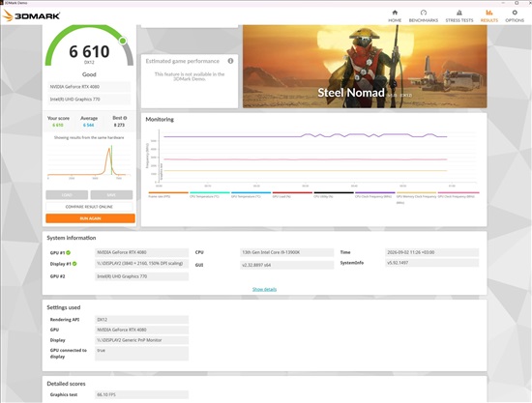The height and width of the screenshot is (403, 532).
Task: Click the Graphics test 66.10 FPS value
Action: click(x=141, y=394)
